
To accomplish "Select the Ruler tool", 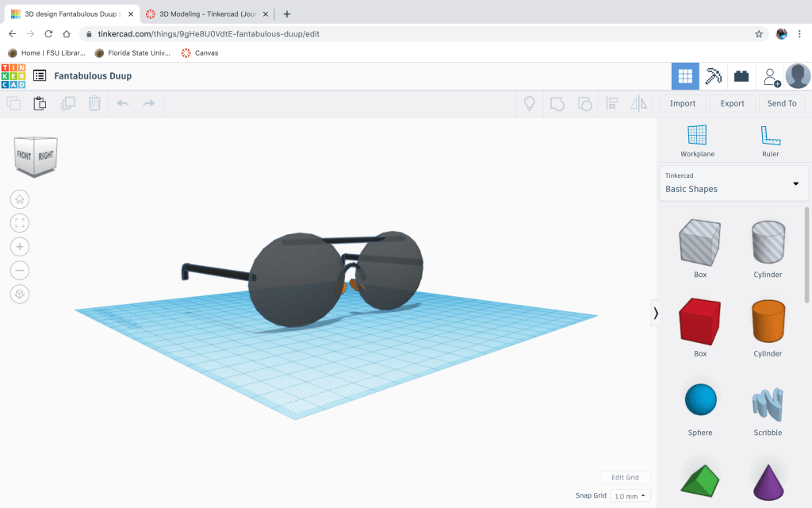I will click(x=770, y=140).
